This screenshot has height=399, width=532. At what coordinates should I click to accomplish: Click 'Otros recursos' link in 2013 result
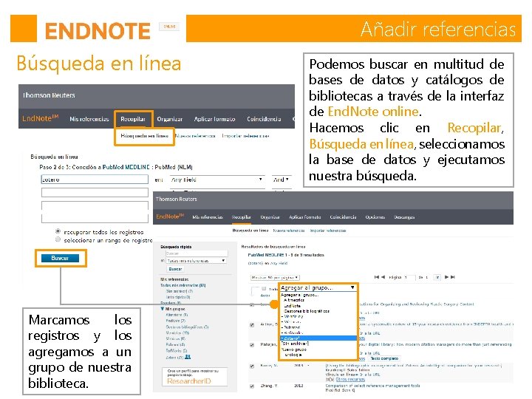(350, 379)
